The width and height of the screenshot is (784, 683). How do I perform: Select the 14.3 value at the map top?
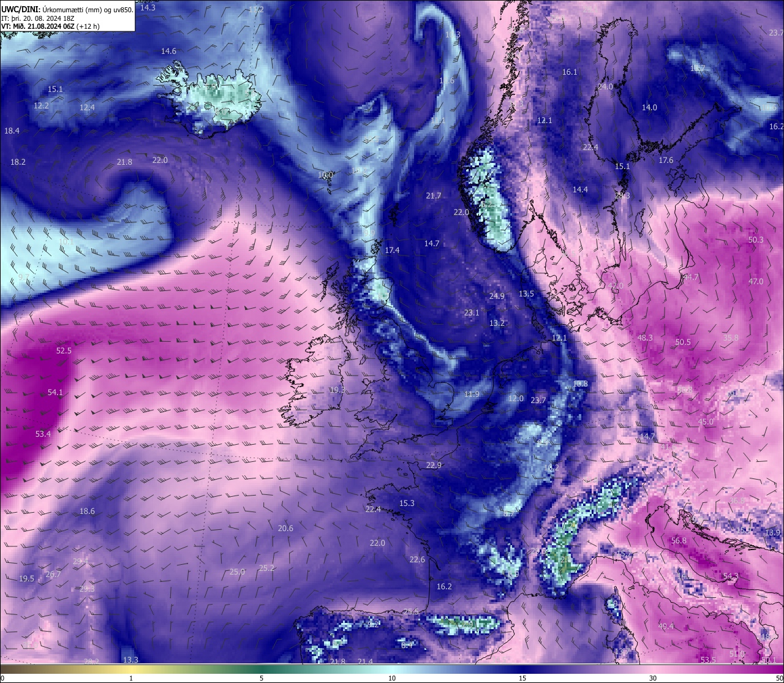click(148, 7)
